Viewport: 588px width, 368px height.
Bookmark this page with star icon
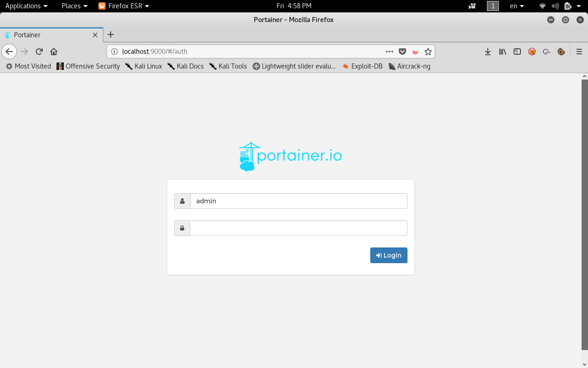coord(428,52)
